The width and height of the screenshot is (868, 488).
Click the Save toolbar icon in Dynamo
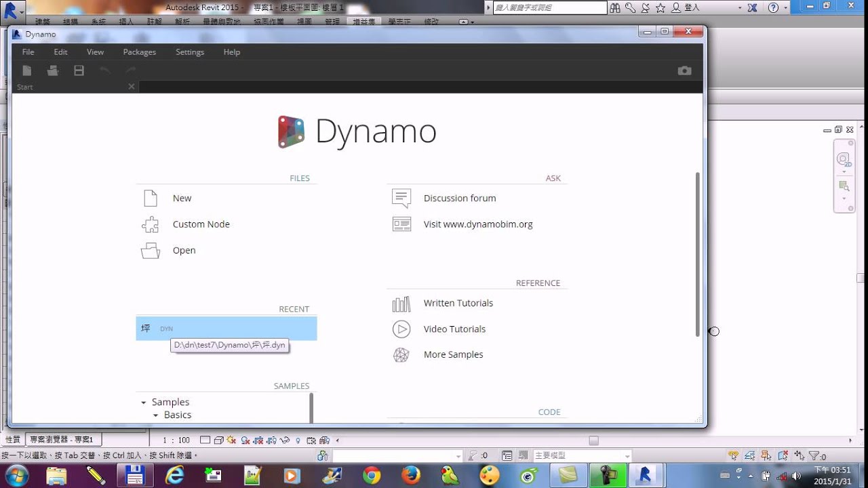[x=79, y=70]
